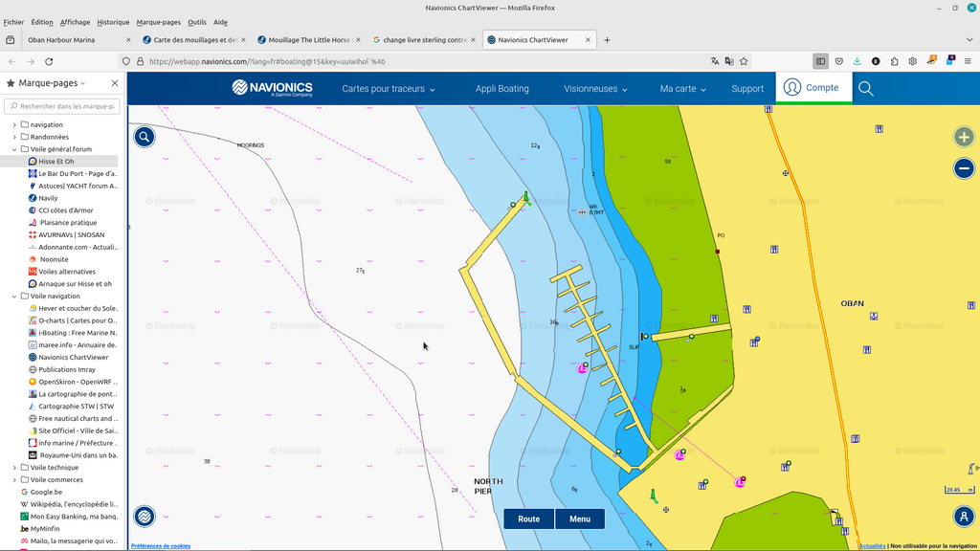Expand the navigation bookmark folder
Viewport: 980px width, 551px height.
point(14,124)
